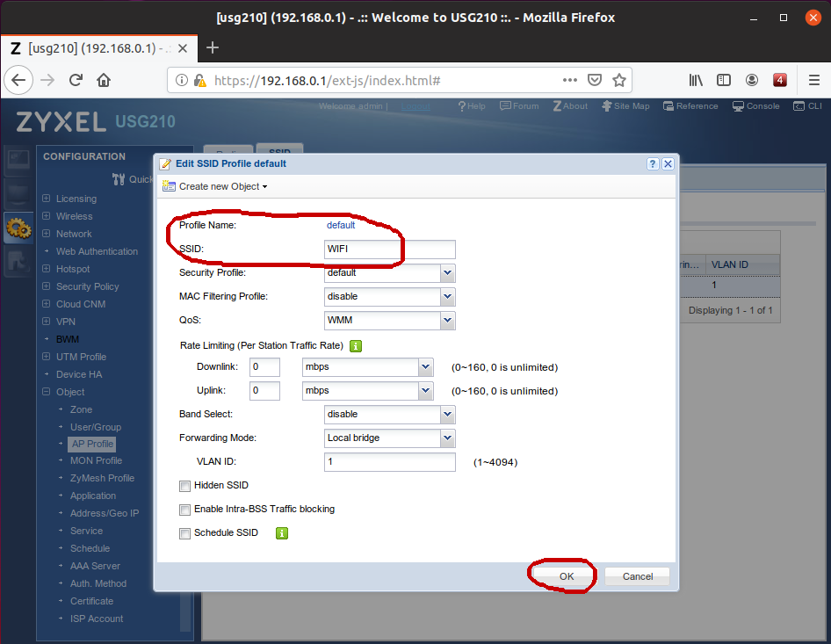831x644 pixels.
Task: Select ZyMesh Profile tree item
Action: [x=102, y=478]
